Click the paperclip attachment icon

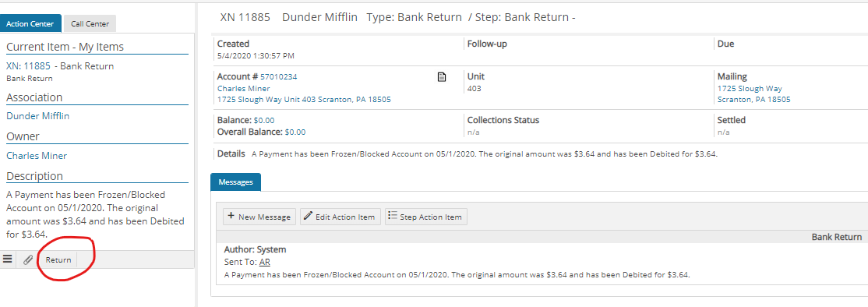(28, 259)
